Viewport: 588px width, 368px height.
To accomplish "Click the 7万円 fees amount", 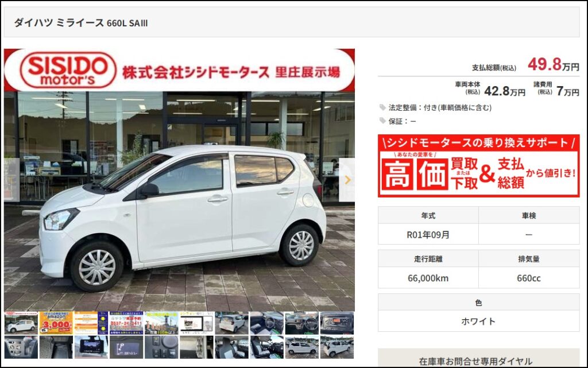I will [x=568, y=91].
